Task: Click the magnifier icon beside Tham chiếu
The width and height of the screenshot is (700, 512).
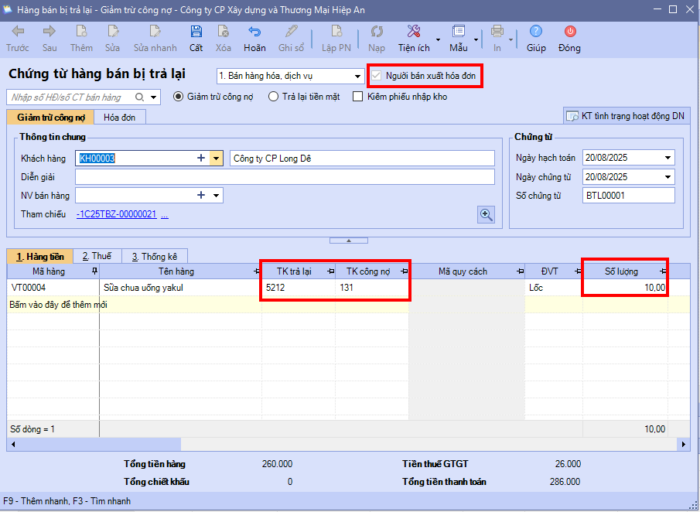Action: pos(486,214)
